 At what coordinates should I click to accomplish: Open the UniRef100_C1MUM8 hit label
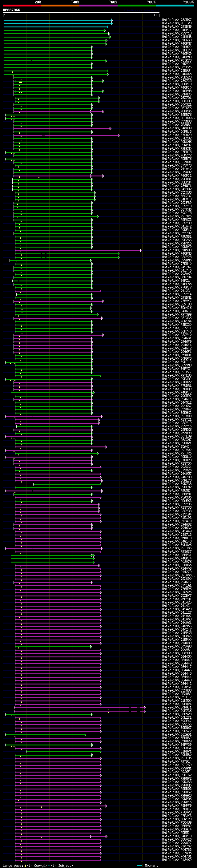point(177,37)
